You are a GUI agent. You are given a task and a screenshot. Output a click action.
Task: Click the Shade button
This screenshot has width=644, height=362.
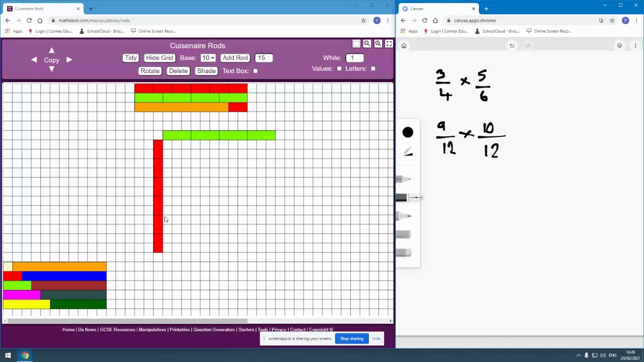click(206, 71)
